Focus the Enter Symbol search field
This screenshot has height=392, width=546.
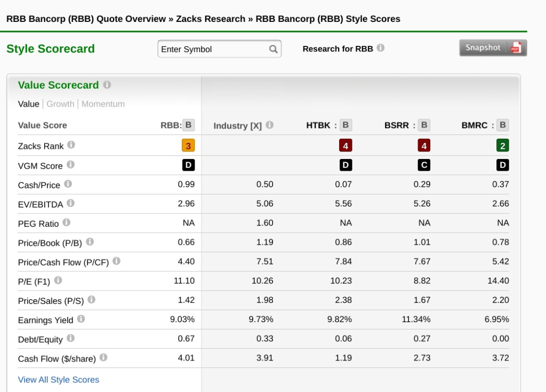[x=219, y=49]
